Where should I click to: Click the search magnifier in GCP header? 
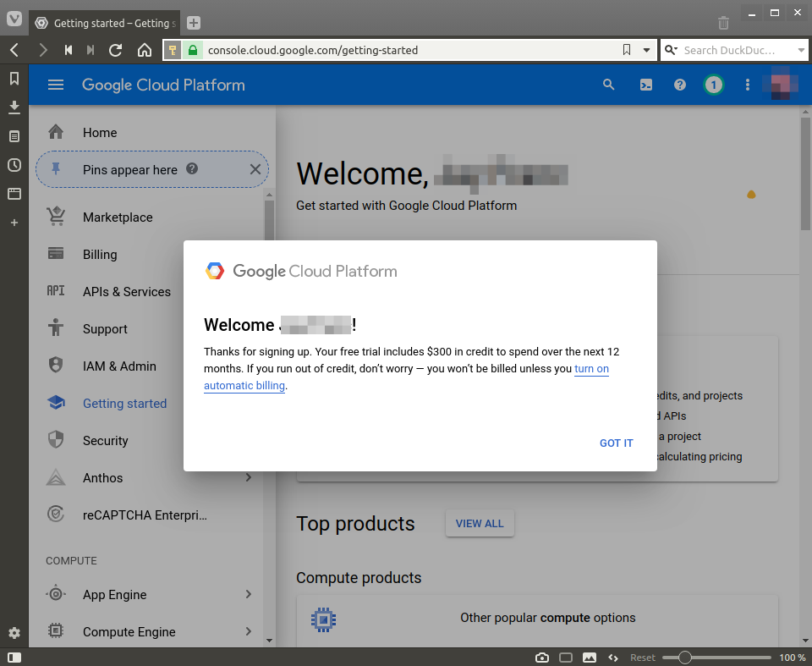pos(608,85)
